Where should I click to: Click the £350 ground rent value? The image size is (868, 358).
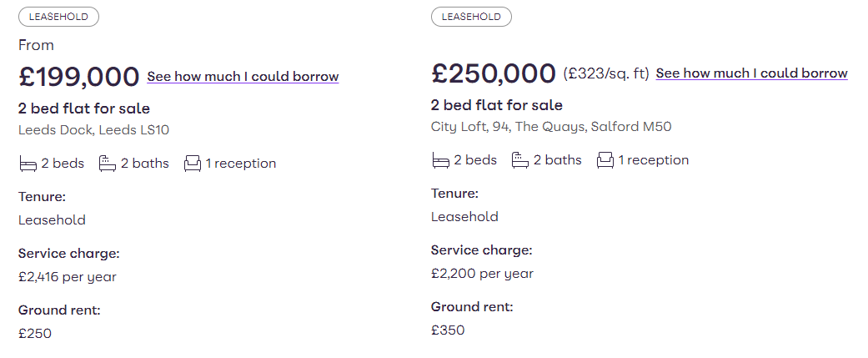(x=448, y=330)
